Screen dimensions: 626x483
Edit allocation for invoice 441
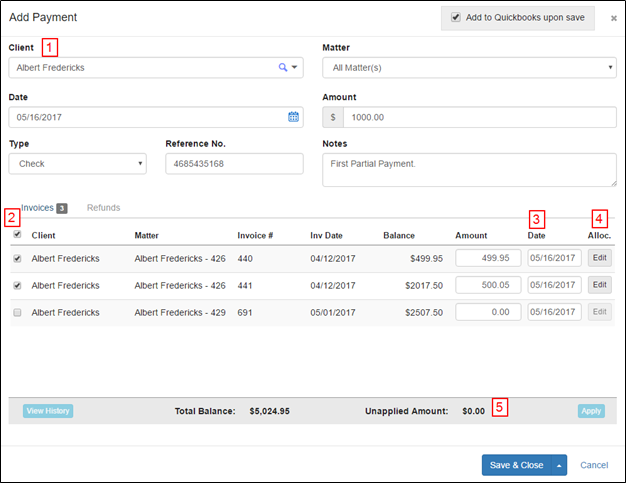[x=600, y=285]
